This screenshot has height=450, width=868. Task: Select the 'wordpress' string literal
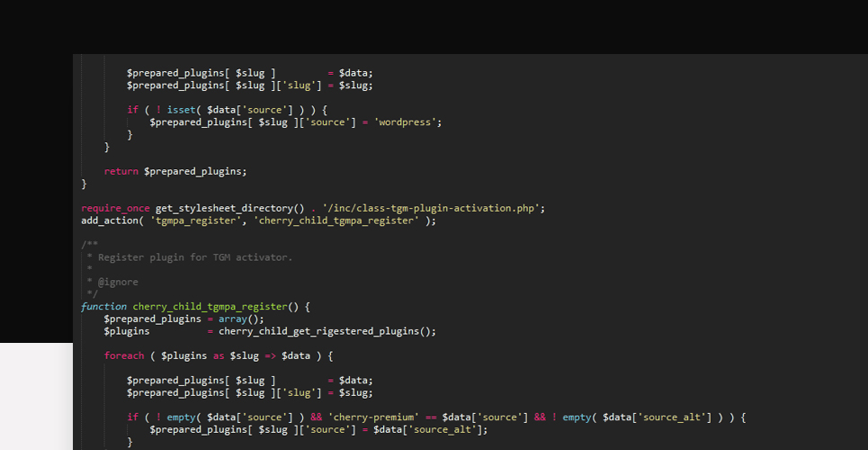pos(407,121)
